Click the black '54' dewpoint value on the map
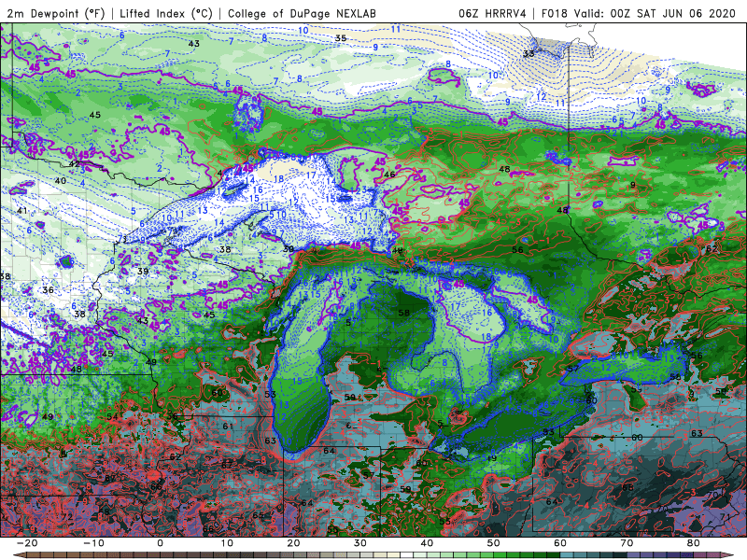The height and width of the screenshot is (560, 747). (x=112, y=416)
